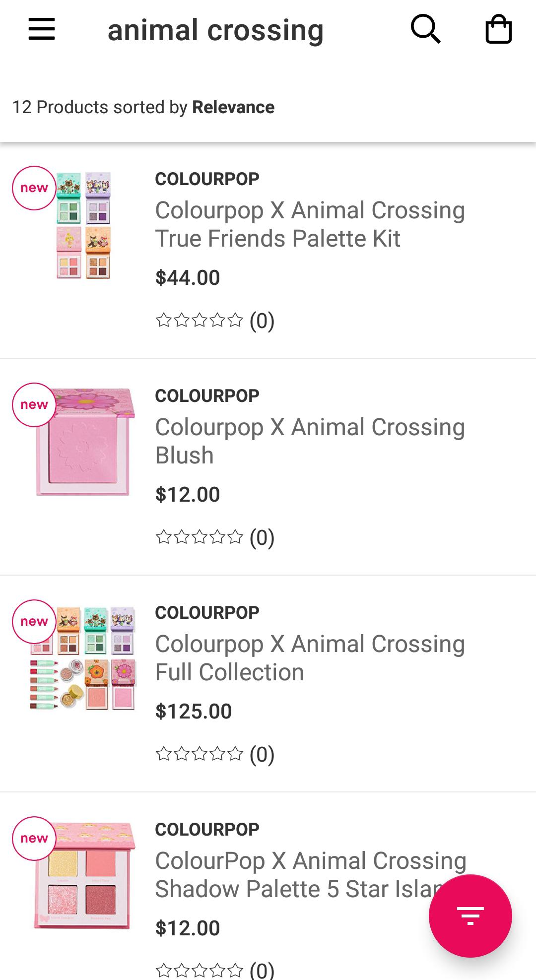Click the 'new' badge on Full Collection
Viewport: 536px width, 980px height.
[x=33, y=621]
